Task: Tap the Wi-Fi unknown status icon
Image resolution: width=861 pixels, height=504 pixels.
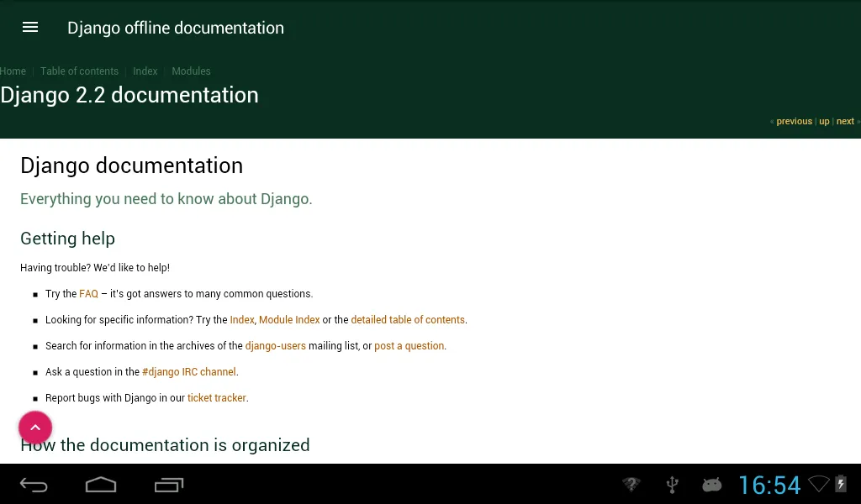Action: 631,484
